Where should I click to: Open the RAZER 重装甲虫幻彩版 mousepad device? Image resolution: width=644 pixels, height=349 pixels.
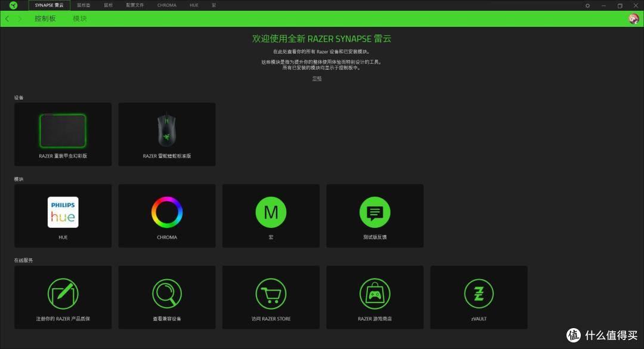(x=63, y=134)
